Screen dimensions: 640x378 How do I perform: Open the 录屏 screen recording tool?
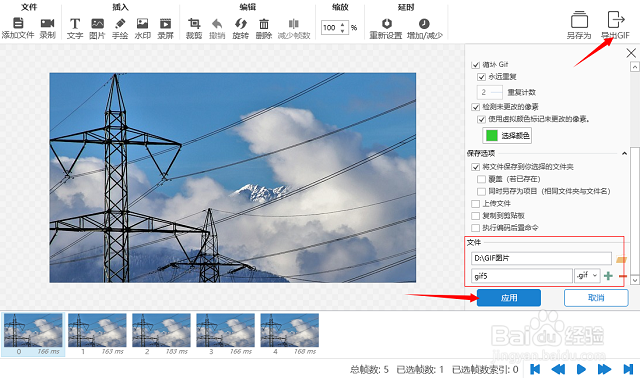click(165, 23)
